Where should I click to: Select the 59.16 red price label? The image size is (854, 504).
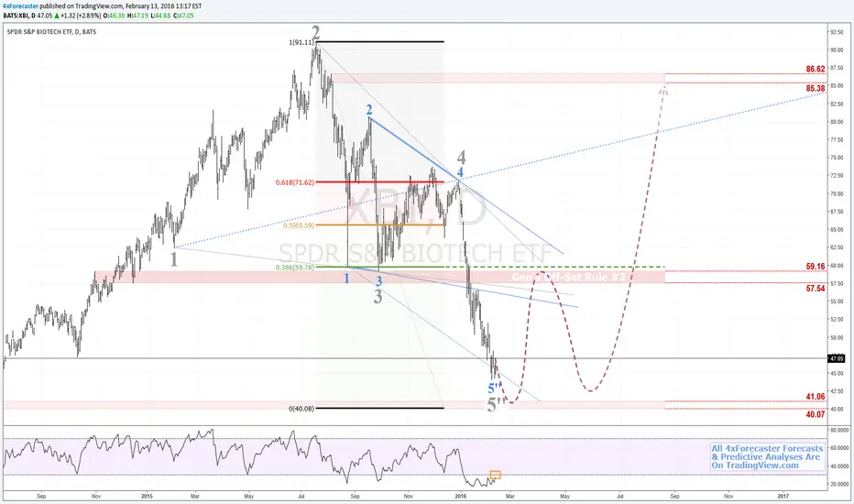coord(816,267)
